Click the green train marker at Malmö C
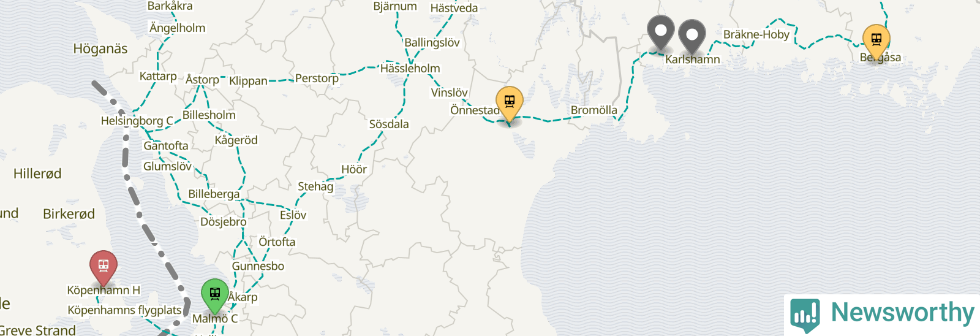 click(215, 296)
